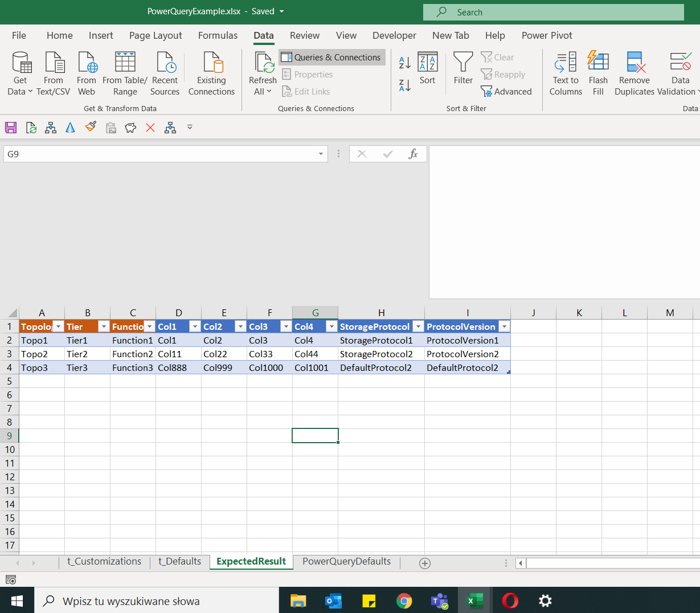
Task: Click the Search box in title bar
Action: pyautogui.click(x=553, y=12)
